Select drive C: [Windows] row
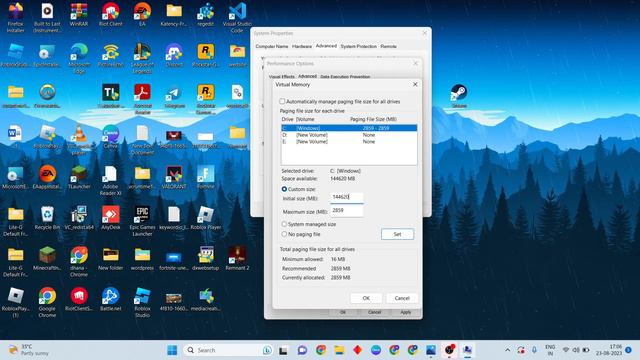The width and height of the screenshot is (640, 360). [349, 128]
